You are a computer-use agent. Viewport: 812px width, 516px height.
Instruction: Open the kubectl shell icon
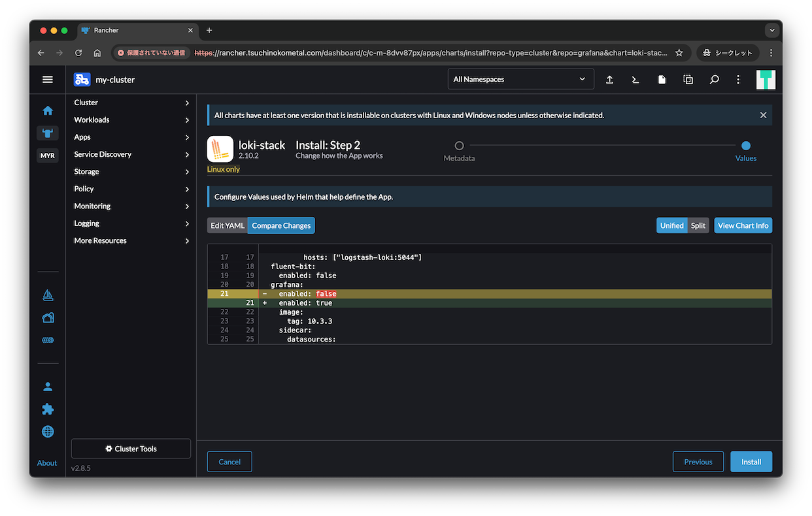point(635,79)
